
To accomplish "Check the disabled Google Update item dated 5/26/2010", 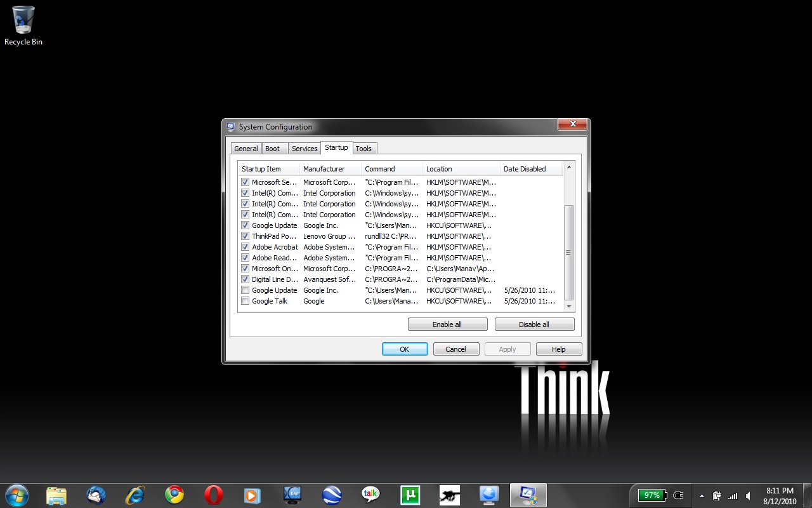I will [246, 290].
